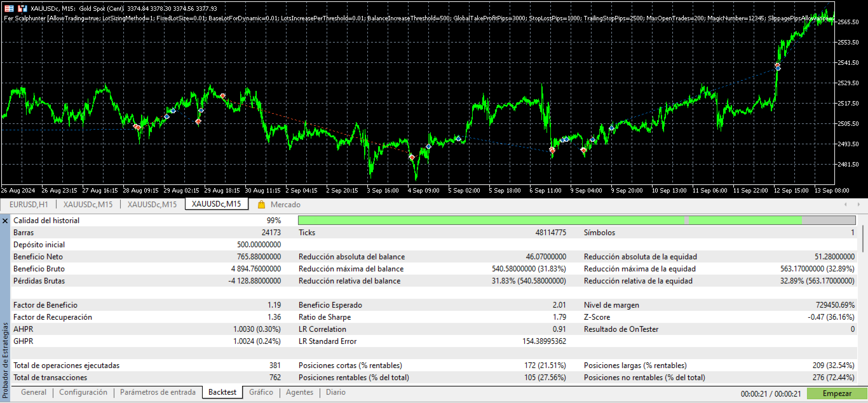
Task: Click the 2565.00 price axis label
Action: click(849, 22)
